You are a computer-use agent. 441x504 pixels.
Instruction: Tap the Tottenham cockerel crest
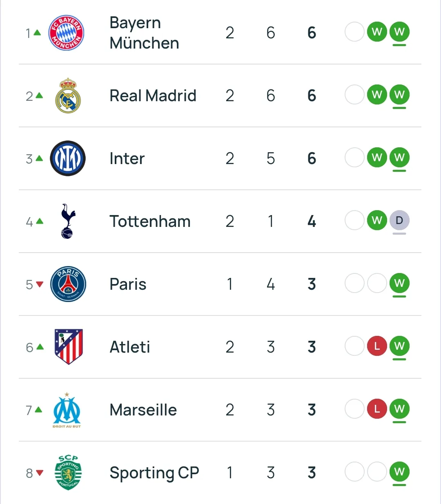[x=68, y=221]
